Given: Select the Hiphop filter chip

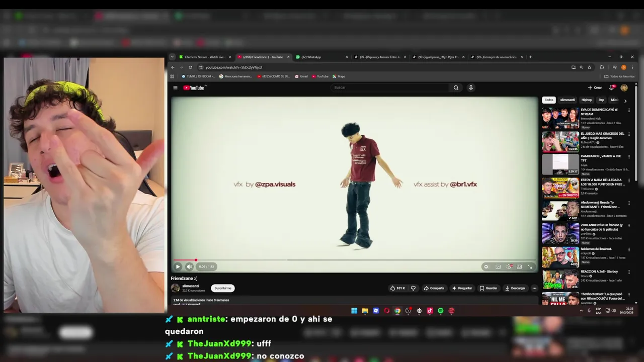Looking at the screenshot, I should [x=587, y=100].
